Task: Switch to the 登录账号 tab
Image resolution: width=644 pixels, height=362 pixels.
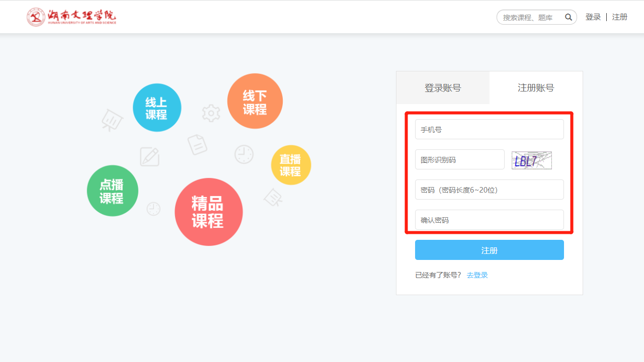Action: [443, 88]
